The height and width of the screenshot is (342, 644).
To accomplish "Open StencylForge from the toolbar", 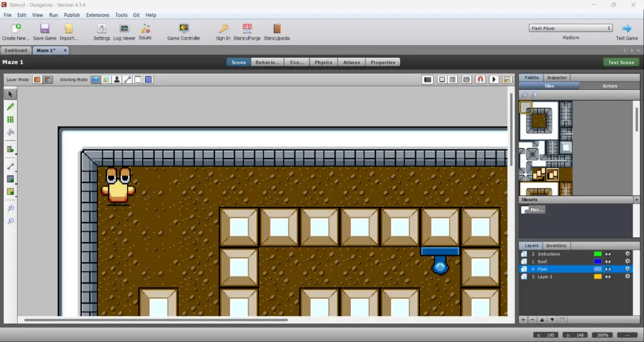I will tap(247, 31).
